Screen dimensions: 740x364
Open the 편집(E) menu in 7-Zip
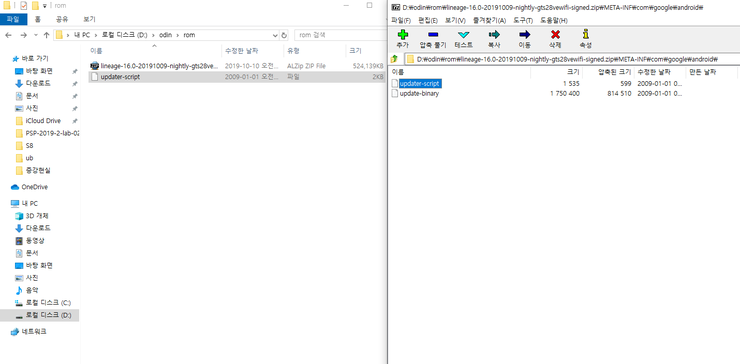click(x=428, y=21)
